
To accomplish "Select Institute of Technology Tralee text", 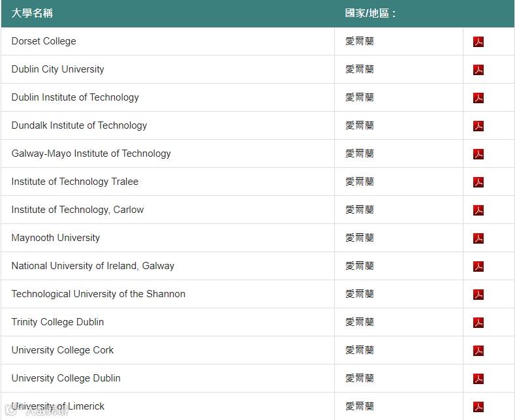I will tap(75, 182).
